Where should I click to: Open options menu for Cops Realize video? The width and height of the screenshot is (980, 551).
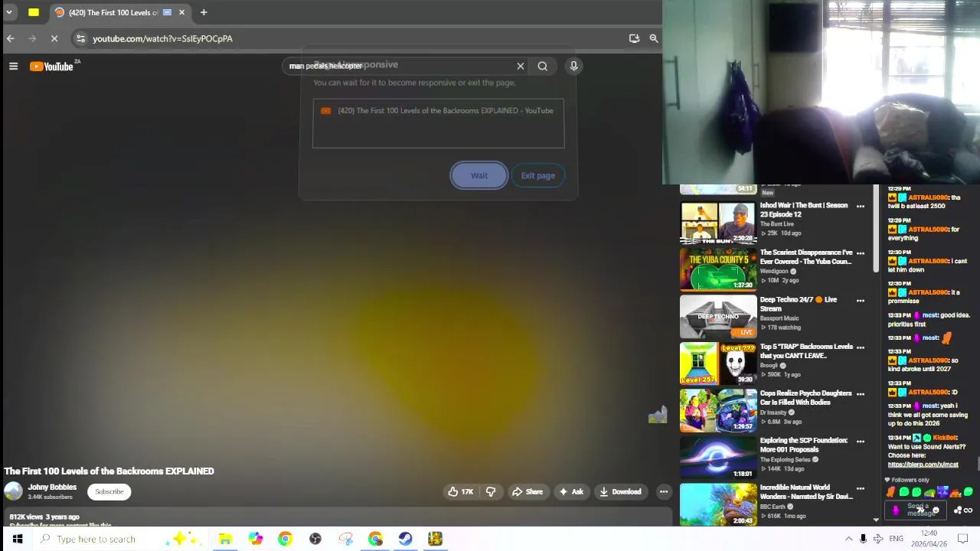point(861,394)
